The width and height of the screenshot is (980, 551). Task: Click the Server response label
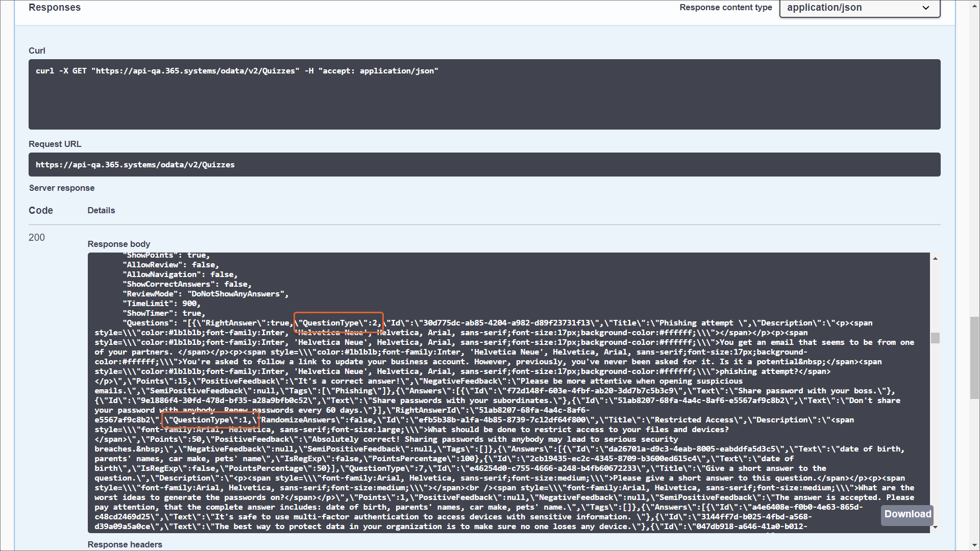pyautogui.click(x=62, y=188)
